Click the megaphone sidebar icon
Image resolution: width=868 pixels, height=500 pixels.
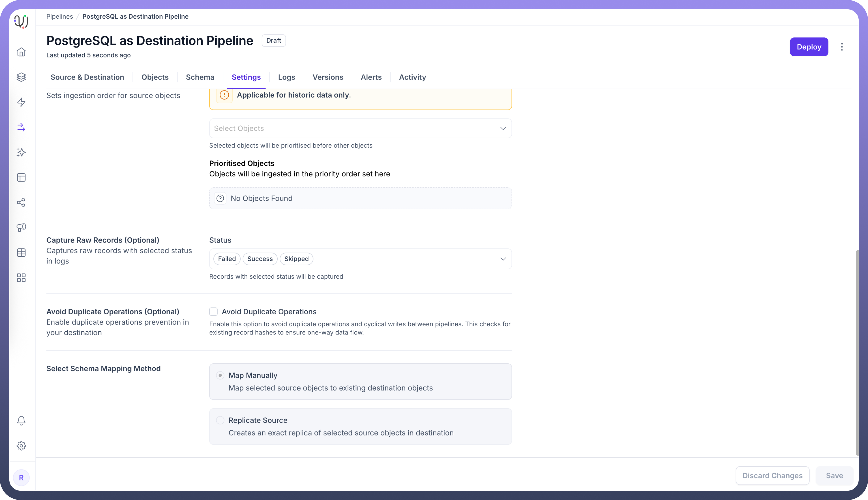(21, 227)
